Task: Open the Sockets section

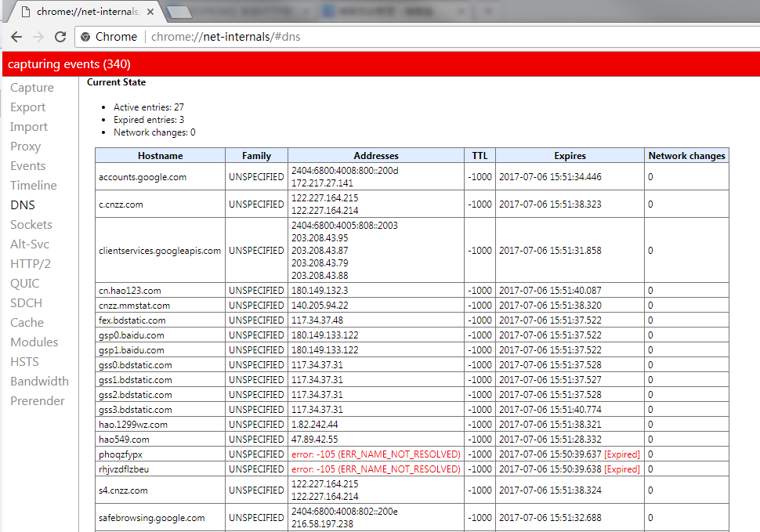Action: coord(31,225)
